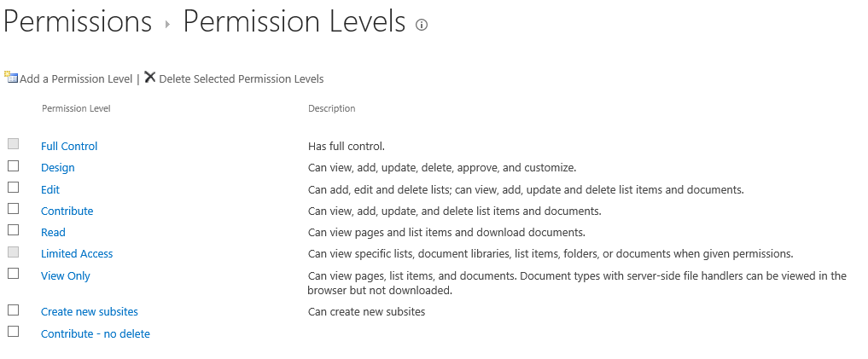Enable the View Only checkbox

pyautogui.click(x=13, y=274)
